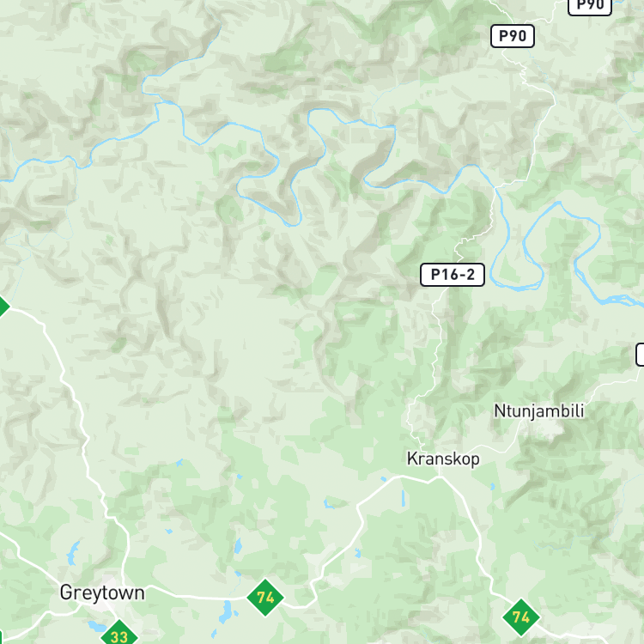The height and width of the screenshot is (644, 644).
Task: Click the cut-off P90 shield at top edge
Action: 590,7
